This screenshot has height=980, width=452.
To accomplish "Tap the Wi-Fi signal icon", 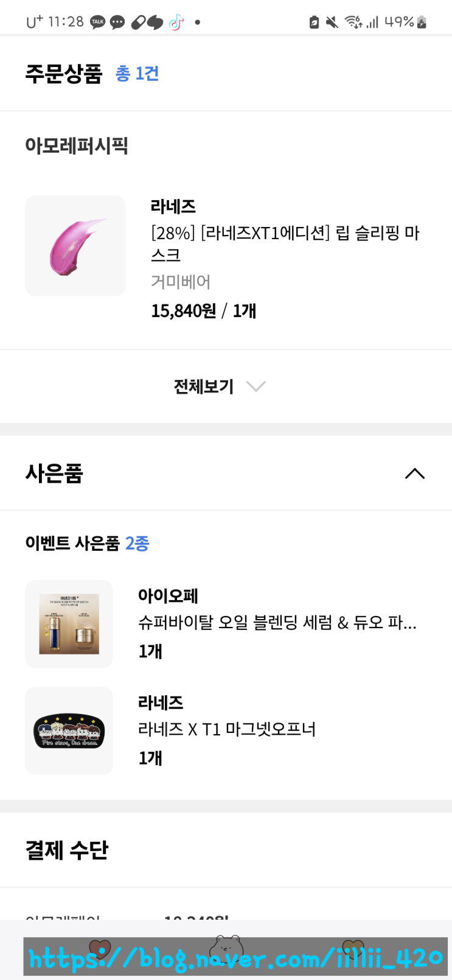I will coord(353,23).
